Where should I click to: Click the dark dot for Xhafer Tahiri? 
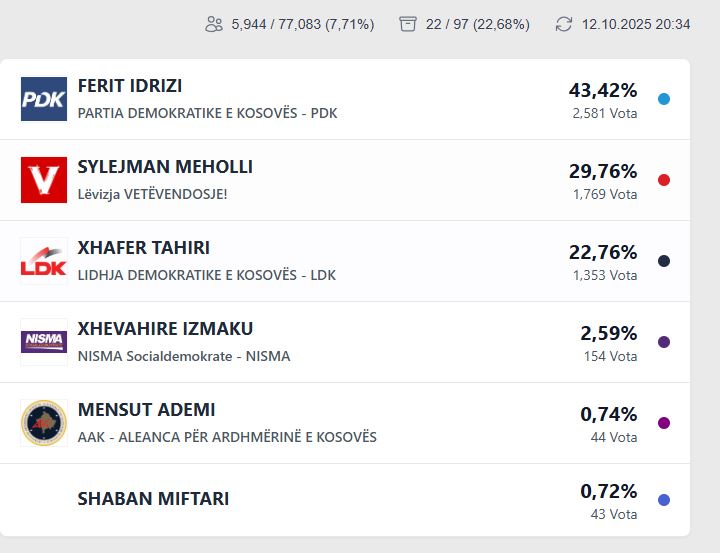[x=664, y=261]
